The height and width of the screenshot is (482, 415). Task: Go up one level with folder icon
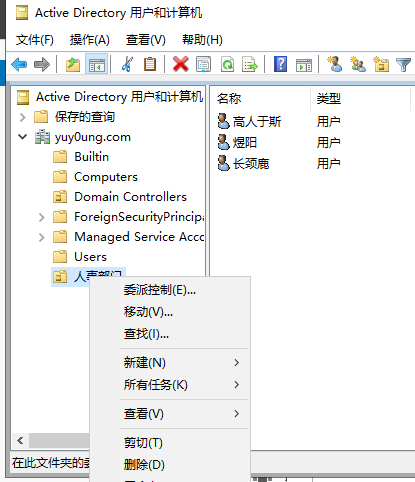(73, 64)
